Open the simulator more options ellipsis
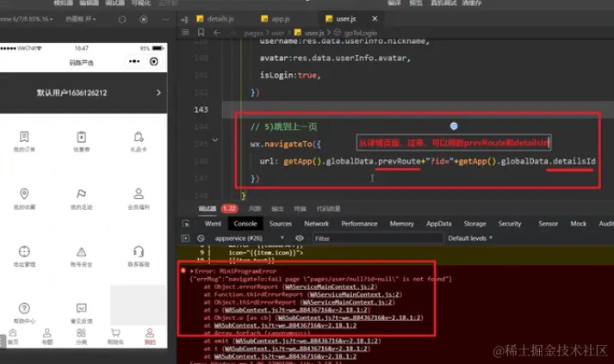614x364 pixels. (165, 19)
